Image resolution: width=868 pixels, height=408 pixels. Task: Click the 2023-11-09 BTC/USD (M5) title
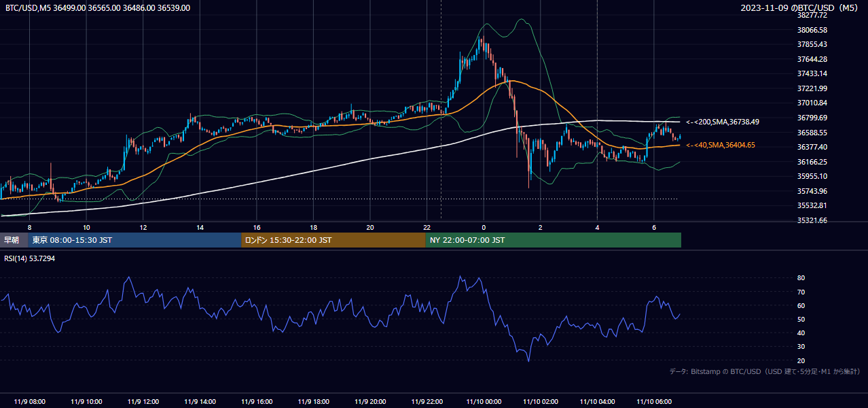pyautogui.click(x=801, y=8)
